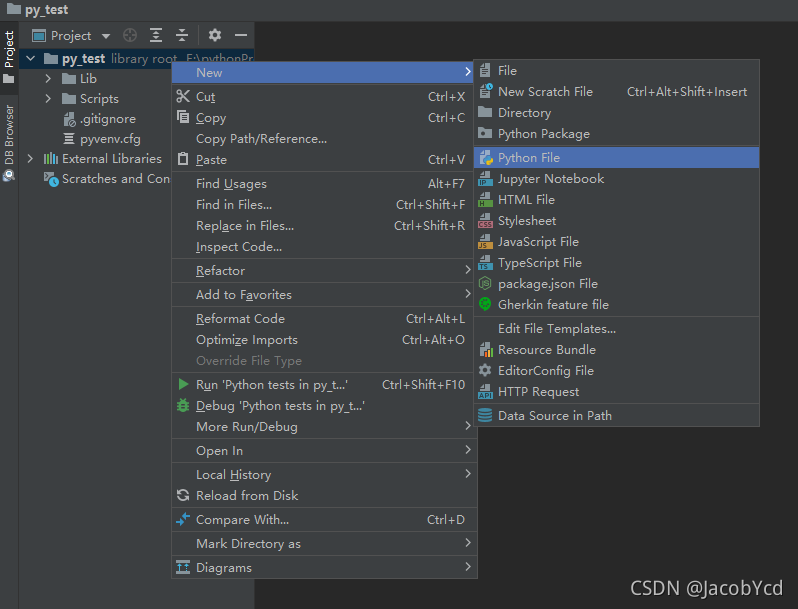Select Find Usages

324,184
